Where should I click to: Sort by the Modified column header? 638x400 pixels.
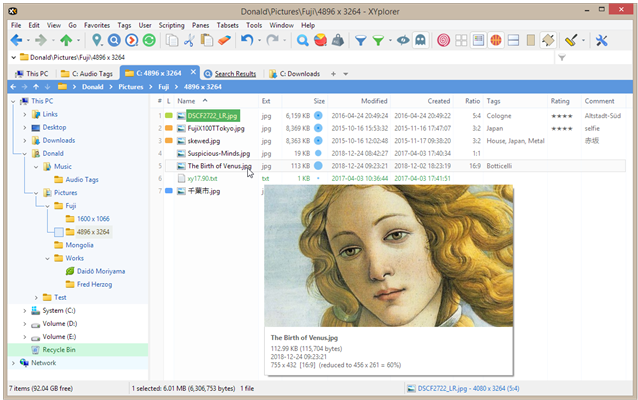pyautogui.click(x=374, y=101)
